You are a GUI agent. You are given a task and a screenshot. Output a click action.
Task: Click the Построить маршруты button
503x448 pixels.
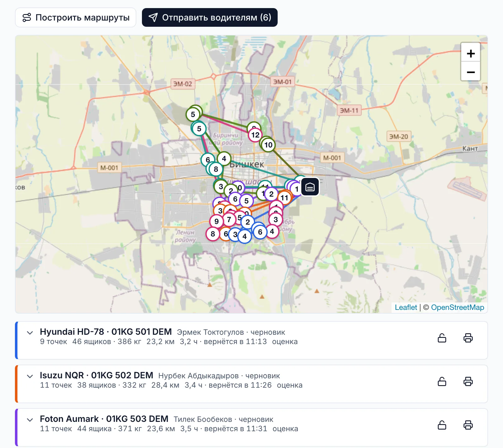coord(76,17)
